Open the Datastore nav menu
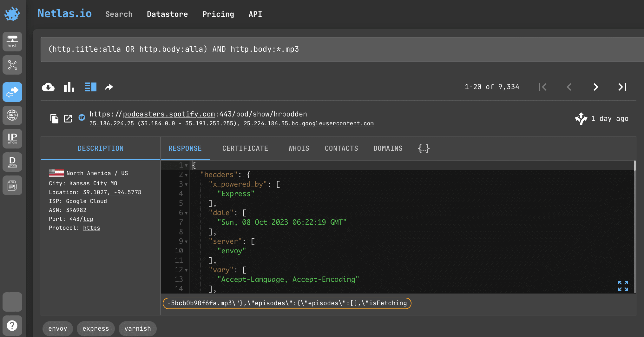This screenshot has height=337, width=644. tap(167, 14)
